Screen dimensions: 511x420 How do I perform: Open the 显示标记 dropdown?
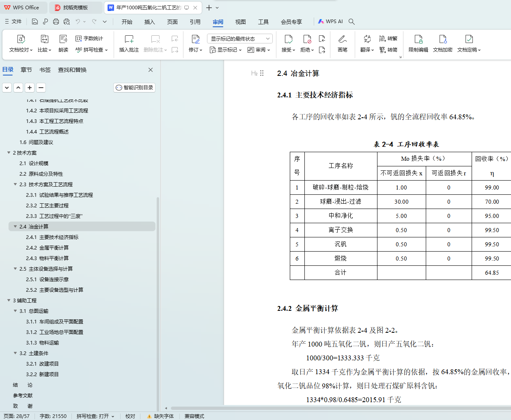click(x=225, y=50)
